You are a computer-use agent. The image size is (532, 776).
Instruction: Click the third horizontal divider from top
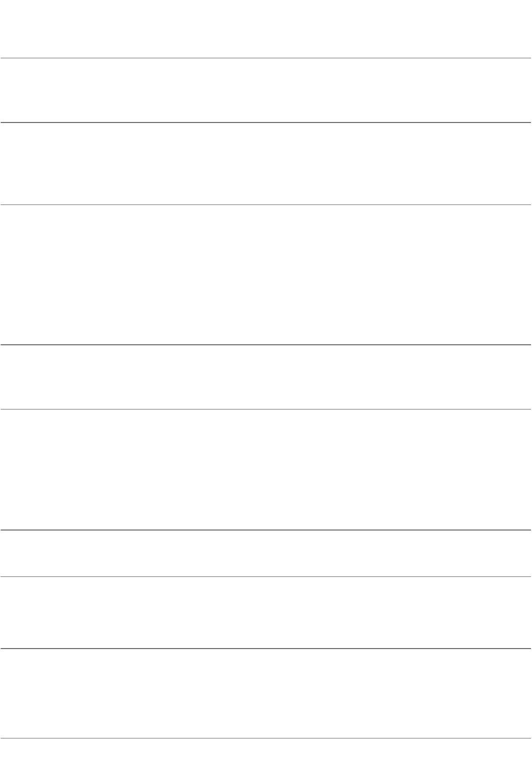coord(266,204)
